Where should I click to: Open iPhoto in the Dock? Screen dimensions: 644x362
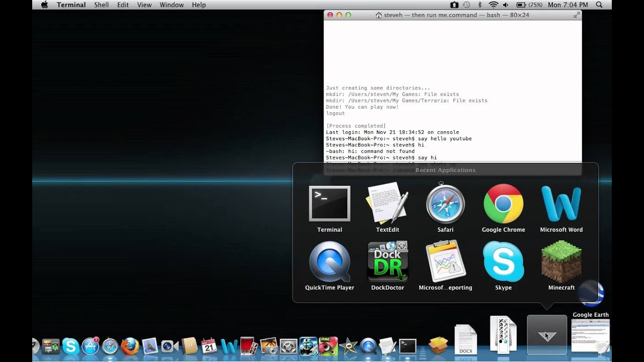tap(269, 346)
